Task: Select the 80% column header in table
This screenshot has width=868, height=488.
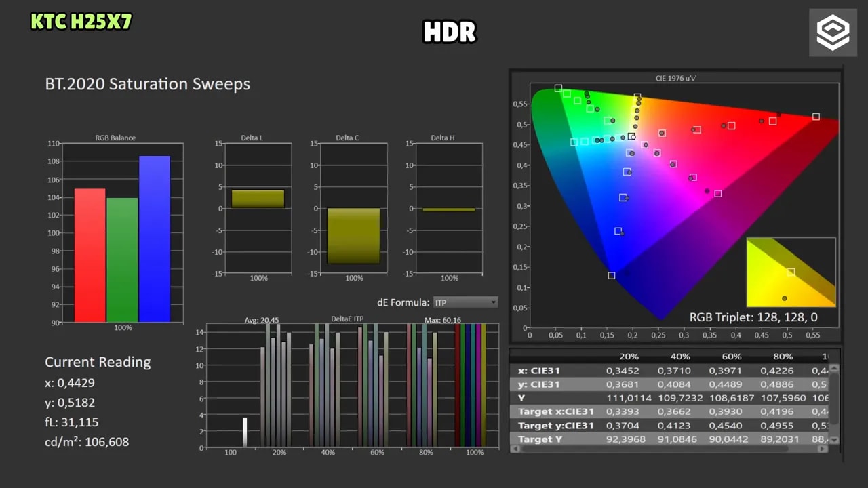Action: pos(783,357)
